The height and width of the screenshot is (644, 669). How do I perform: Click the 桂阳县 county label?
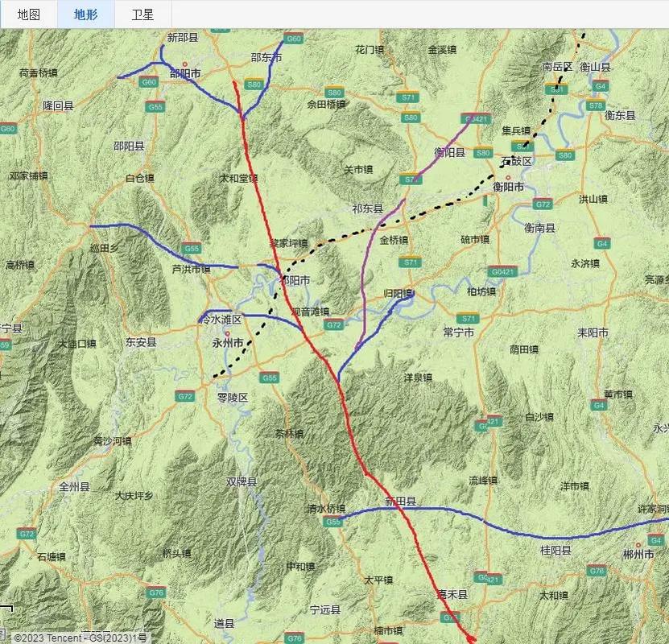pyautogui.click(x=555, y=550)
